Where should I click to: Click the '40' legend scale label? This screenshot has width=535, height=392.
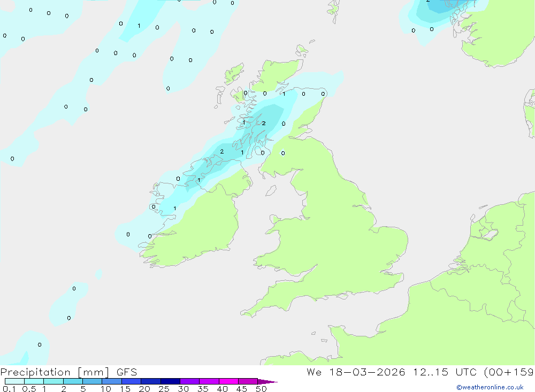click(x=223, y=389)
